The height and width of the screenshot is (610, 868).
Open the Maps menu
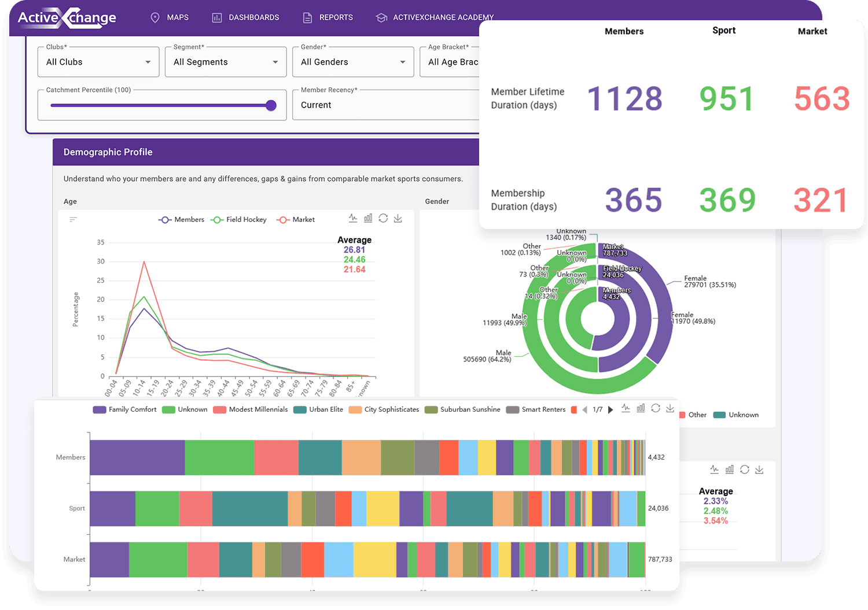click(170, 17)
